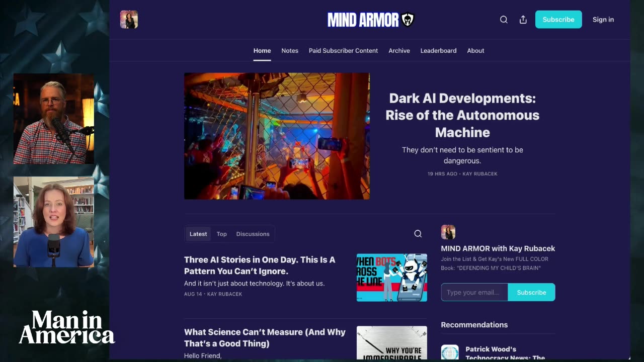Open the Notes tab
This screenshot has height=362, width=644.
tap(290, 51)
